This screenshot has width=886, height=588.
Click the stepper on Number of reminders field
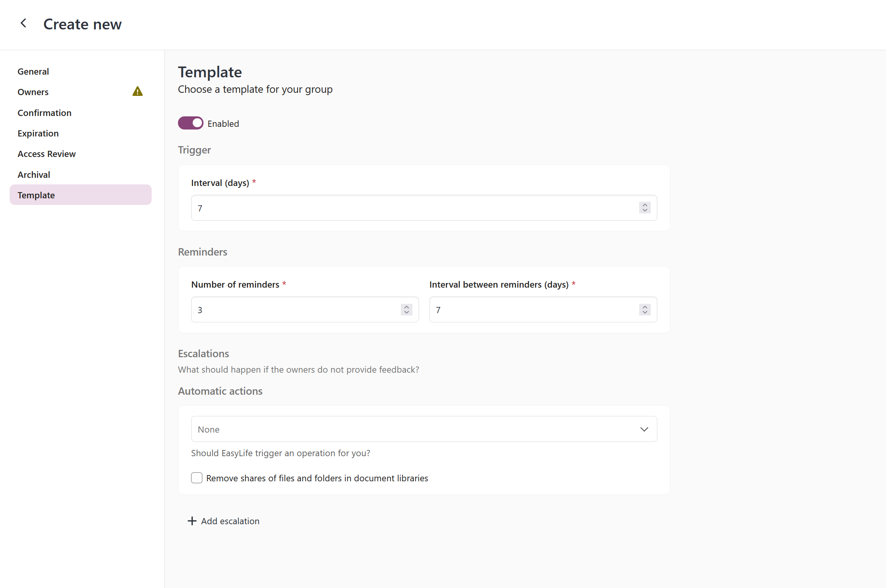pyautogui.click(x=406, y=309)
